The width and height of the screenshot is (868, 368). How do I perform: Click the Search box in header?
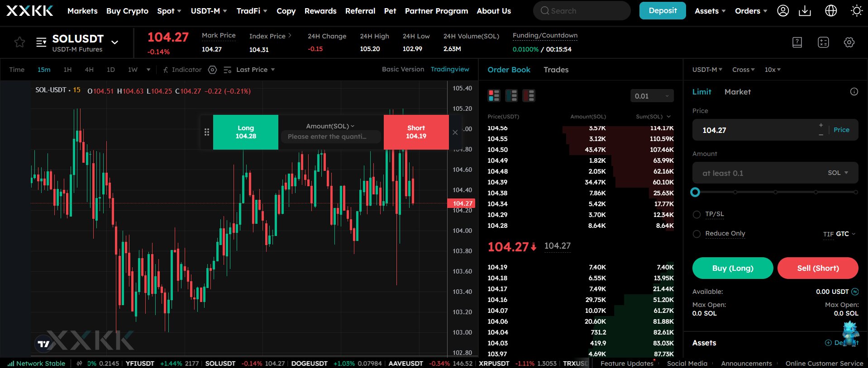582,11
